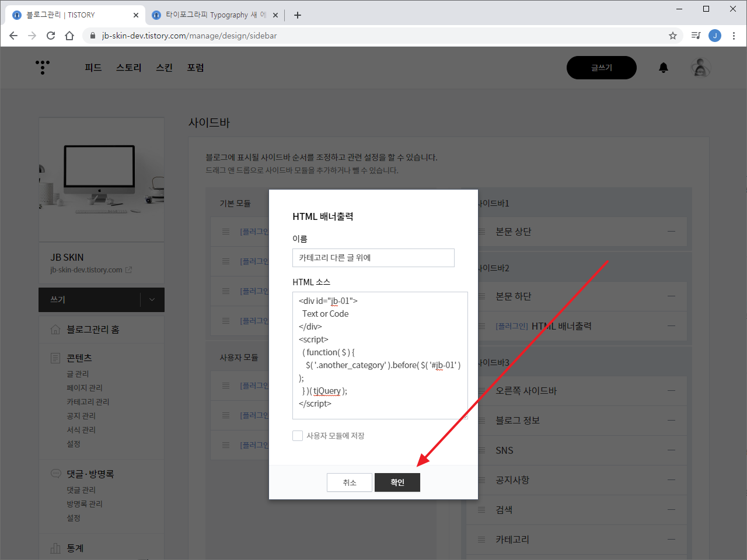Click inside the HTML 소스 text area
Image resolution: width=747 pixels, height=560 pixels.
380,355
